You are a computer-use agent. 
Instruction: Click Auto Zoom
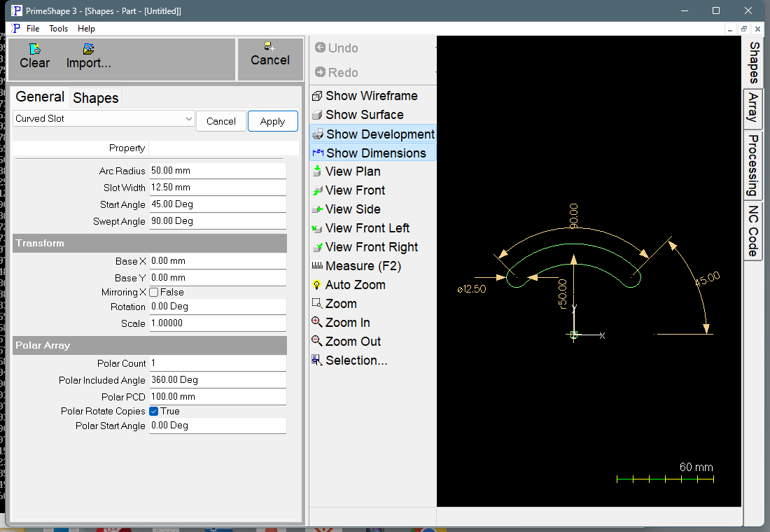(x=349, y=285)
